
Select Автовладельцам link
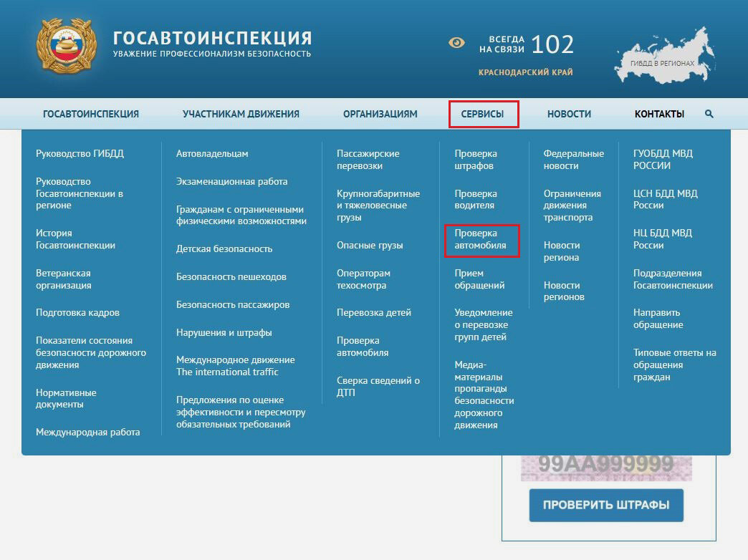tap(212, 153)
